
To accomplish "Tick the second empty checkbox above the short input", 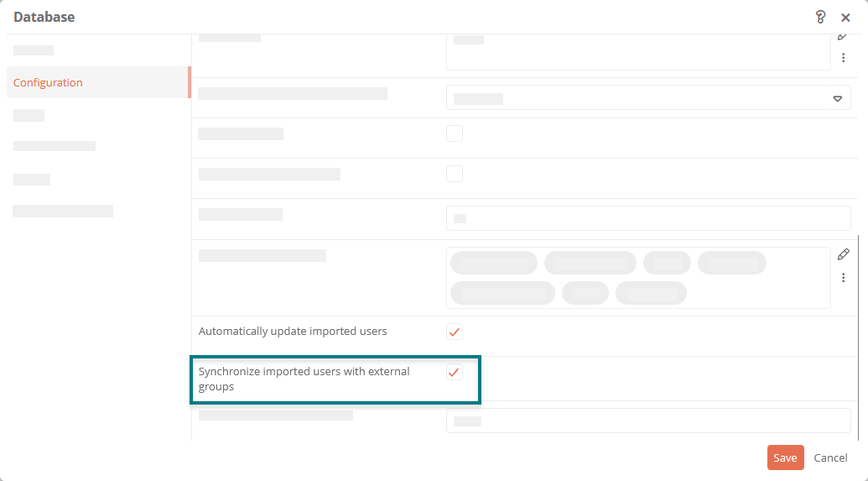I will 455,174.
